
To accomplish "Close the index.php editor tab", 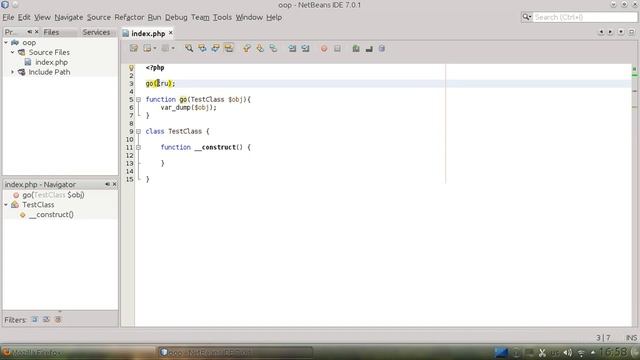I will click(x=171, y=33).
